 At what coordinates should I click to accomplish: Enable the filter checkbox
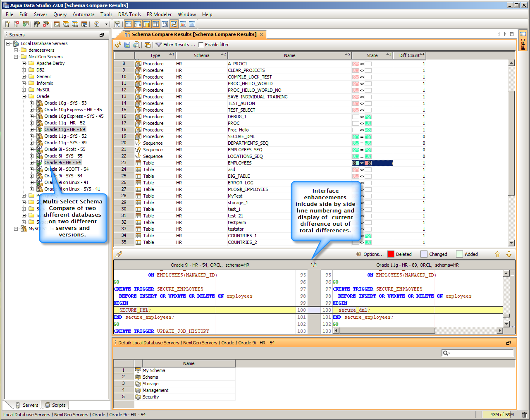point(201,45)
